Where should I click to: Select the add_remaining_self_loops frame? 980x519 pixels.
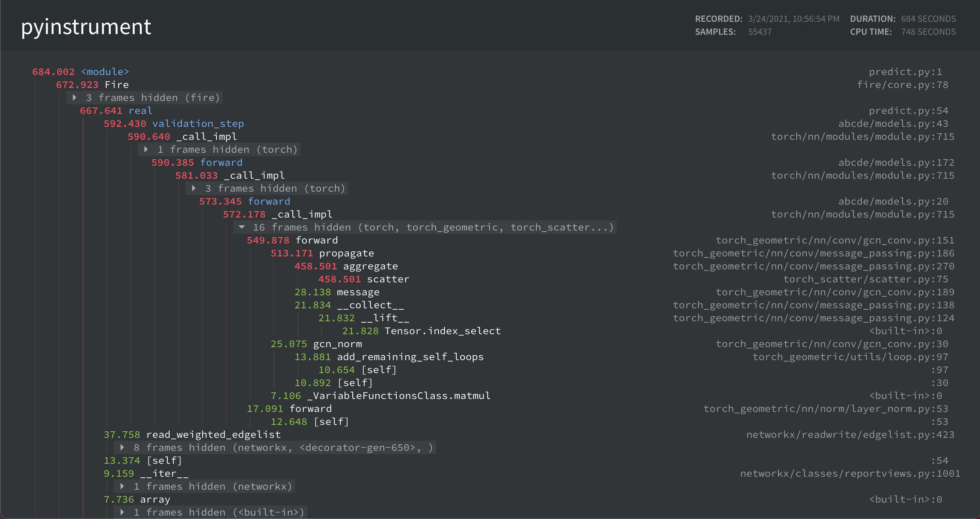coord(410,357)
